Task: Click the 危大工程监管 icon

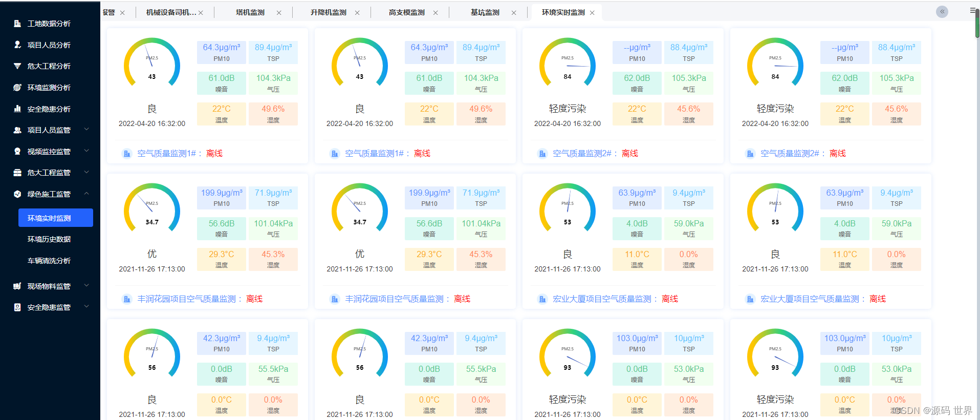Action: [x=17, y=173]
